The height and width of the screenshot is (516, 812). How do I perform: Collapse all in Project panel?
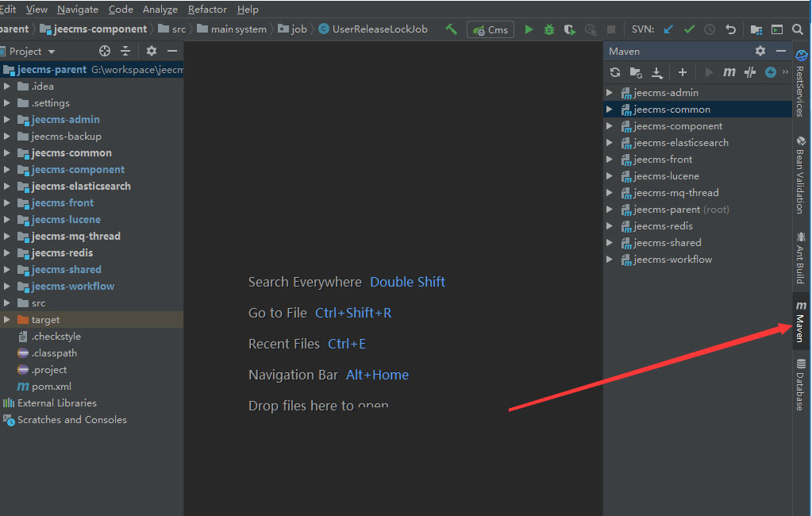coord(125,51)
